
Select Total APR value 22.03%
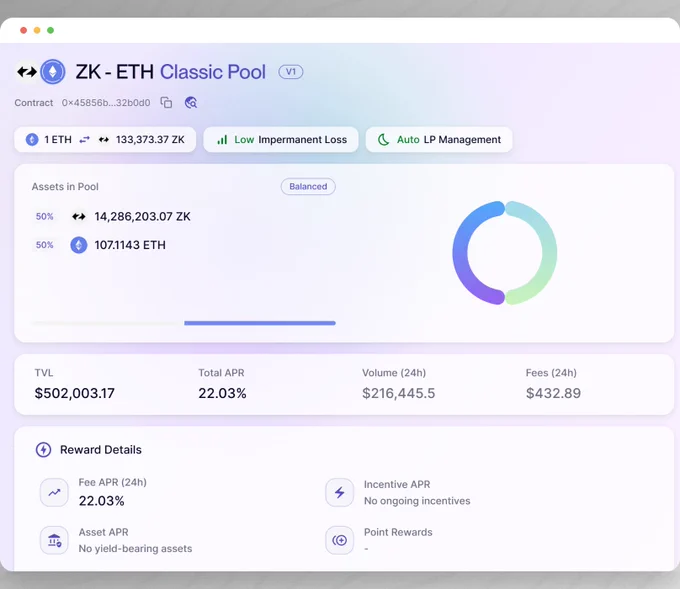[222, 393]
